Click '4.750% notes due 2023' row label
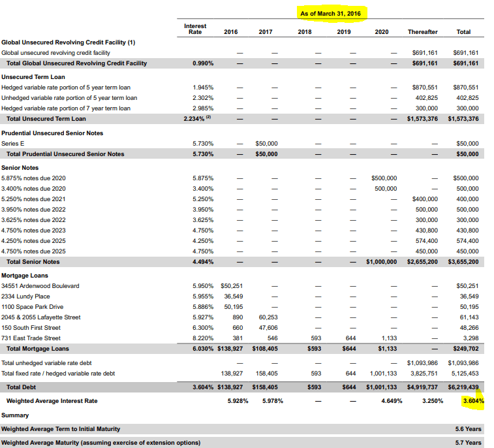This screenshot has height=448, width=494. coord(33,230)
